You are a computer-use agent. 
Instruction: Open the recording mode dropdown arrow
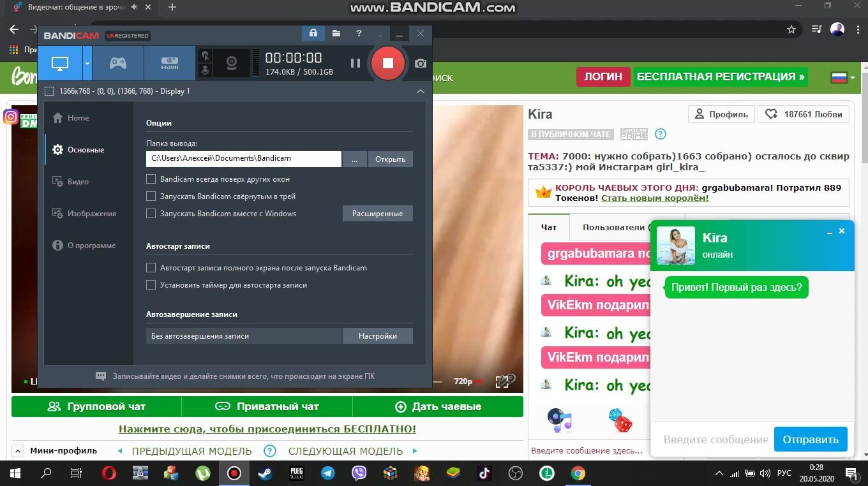pos(87,63)
